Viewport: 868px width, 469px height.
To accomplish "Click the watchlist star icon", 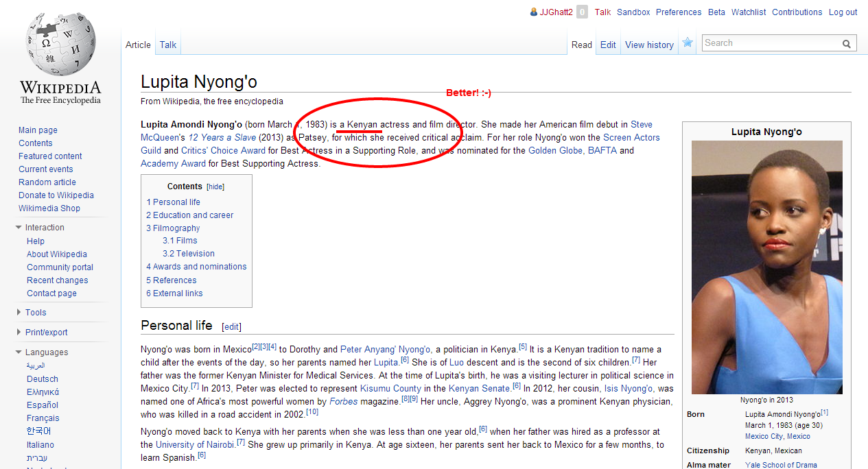I will pyautogui.click(x=688, y=43).
